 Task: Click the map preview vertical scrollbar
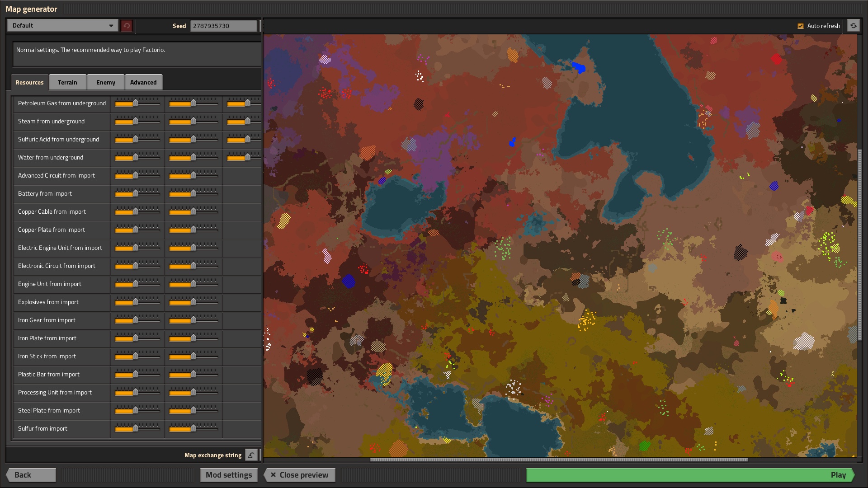[x=859, y=244]
